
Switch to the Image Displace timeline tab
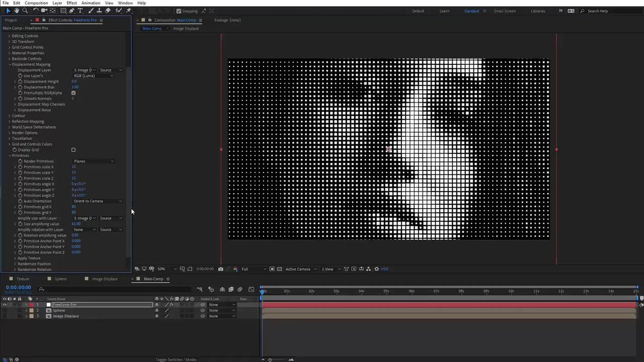coord(105,279)
